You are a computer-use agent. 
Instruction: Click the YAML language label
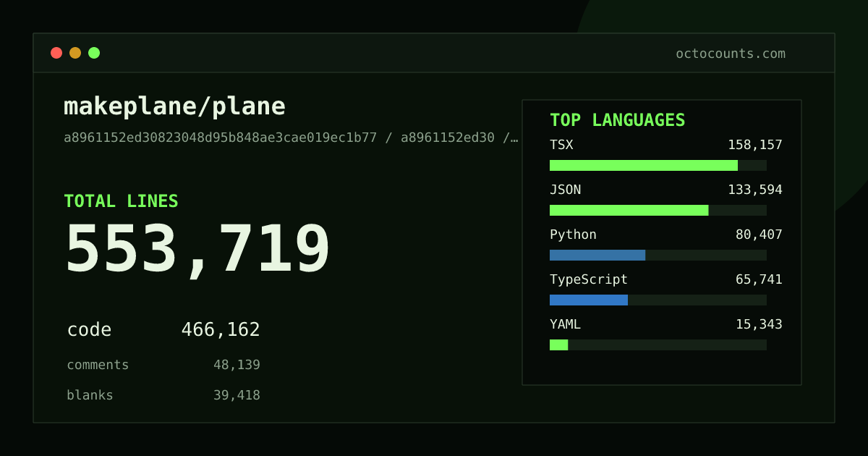[x=565, y=324]
